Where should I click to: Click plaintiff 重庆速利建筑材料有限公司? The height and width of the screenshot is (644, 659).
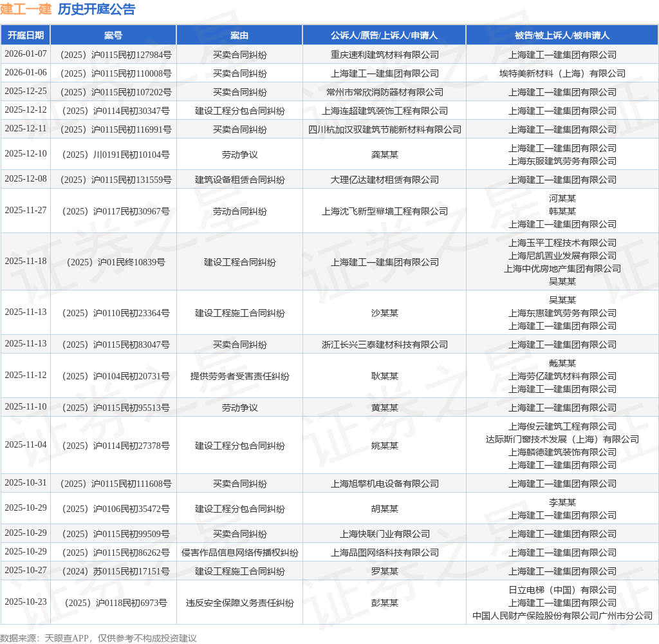coord(385,55)
